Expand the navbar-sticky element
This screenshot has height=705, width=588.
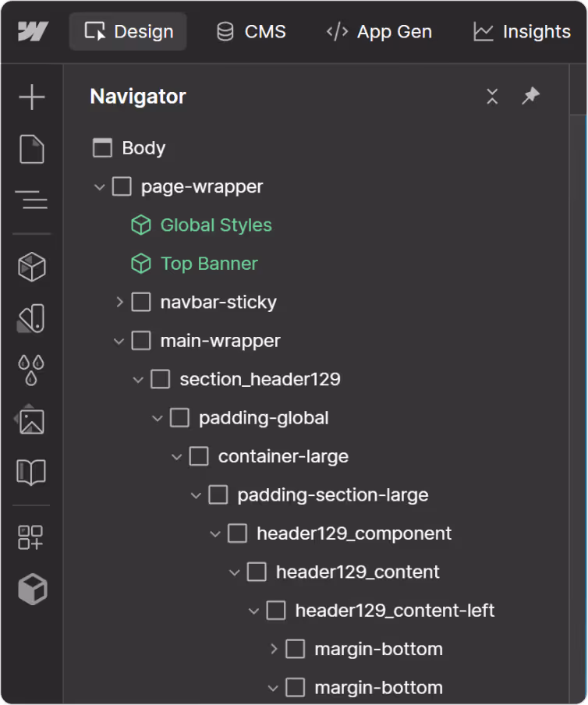tap(119, 302)
